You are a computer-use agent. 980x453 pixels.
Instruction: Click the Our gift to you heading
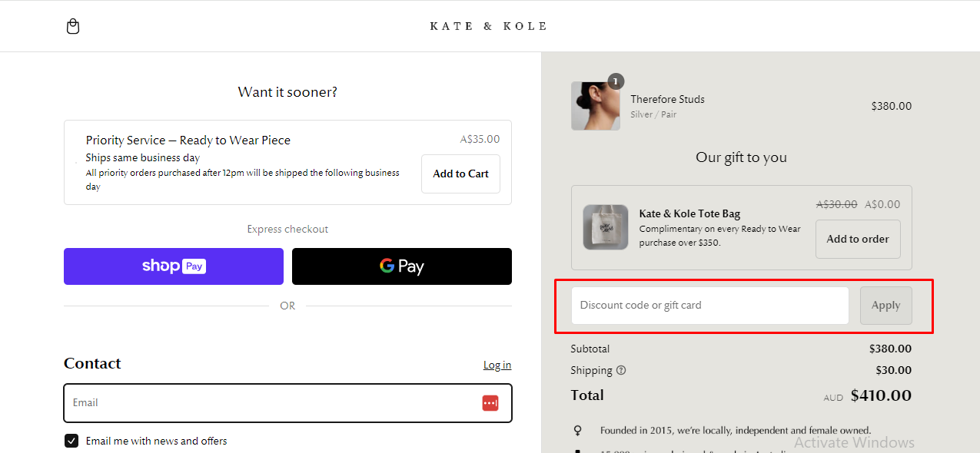tap(741, 157)
